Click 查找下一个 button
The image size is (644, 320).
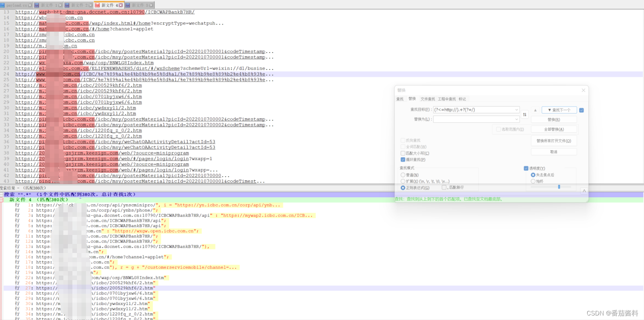pos(559,110)
